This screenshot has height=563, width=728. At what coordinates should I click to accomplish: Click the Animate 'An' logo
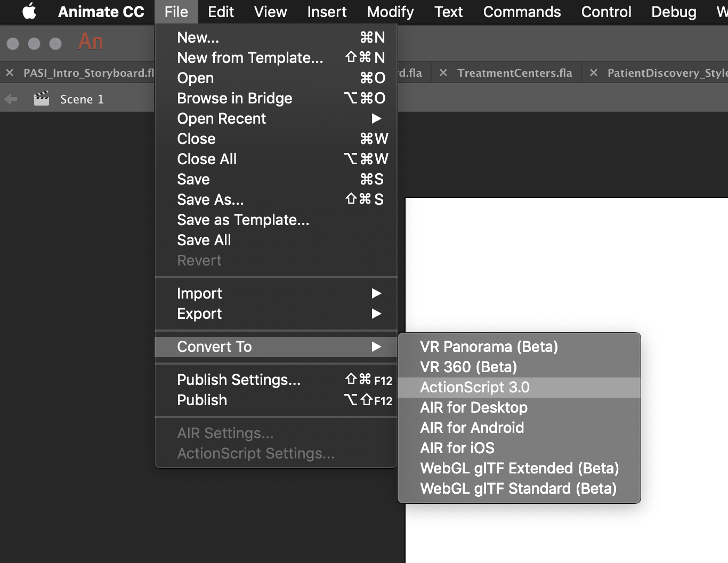[x=91, y=42]
